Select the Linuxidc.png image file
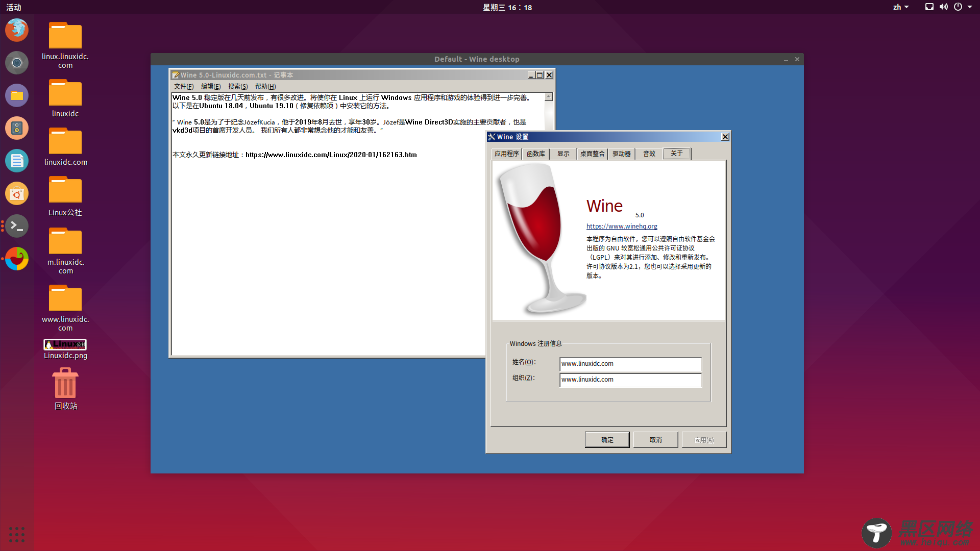 click(x=65, y=349)
